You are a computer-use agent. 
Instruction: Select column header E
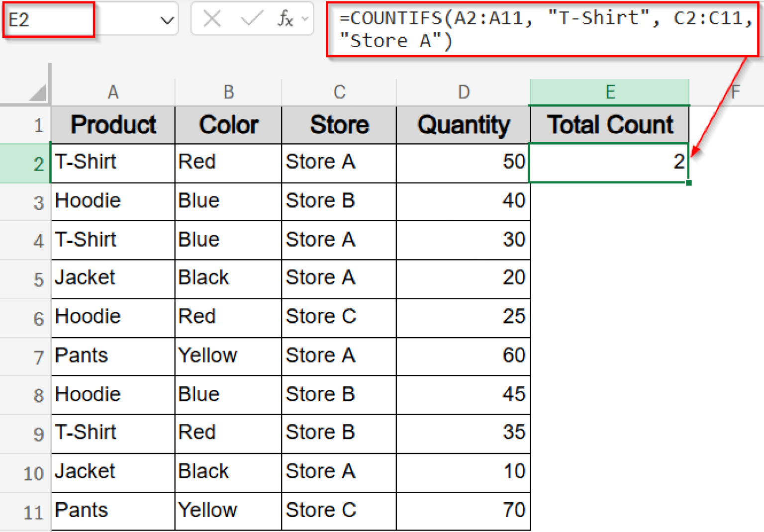[609, 92]
